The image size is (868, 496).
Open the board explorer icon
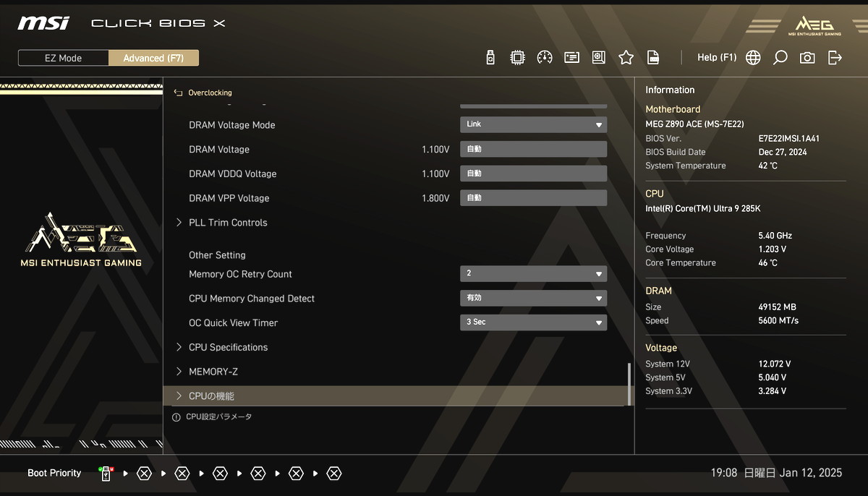599,58
